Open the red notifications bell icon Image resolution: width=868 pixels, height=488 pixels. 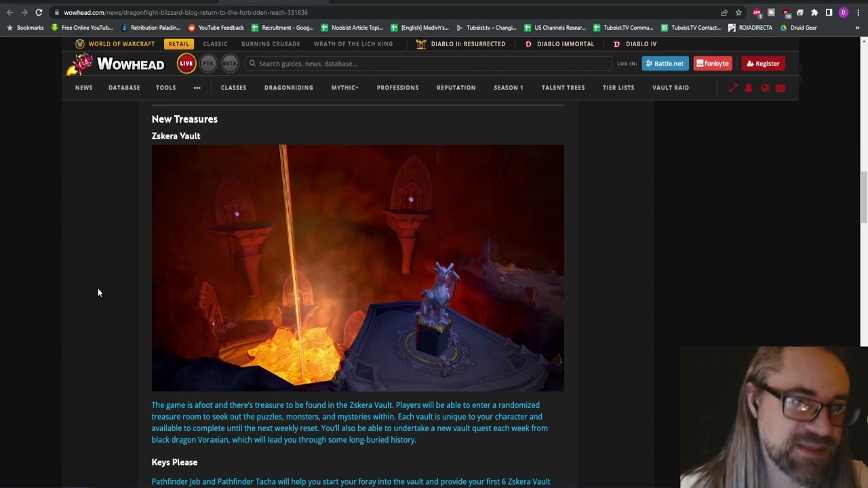point(749,88)
